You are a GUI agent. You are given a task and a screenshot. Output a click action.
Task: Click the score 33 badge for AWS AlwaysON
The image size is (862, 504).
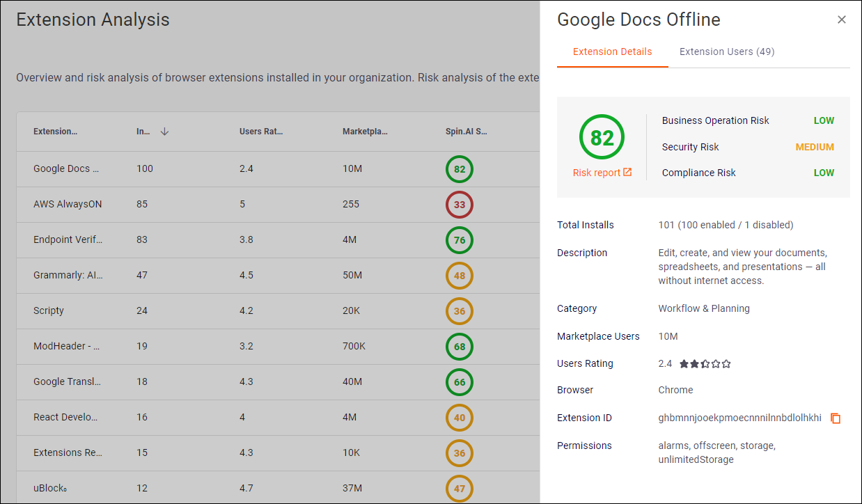pyautogui.click(x=460, y=205)
